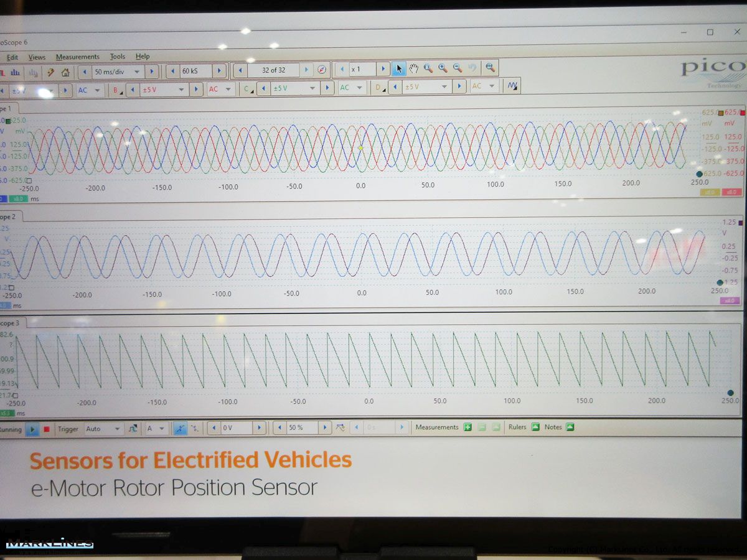This screenshot has width=747, height=560.
Task: Open the Measurements menu
Action: [77, 57]
